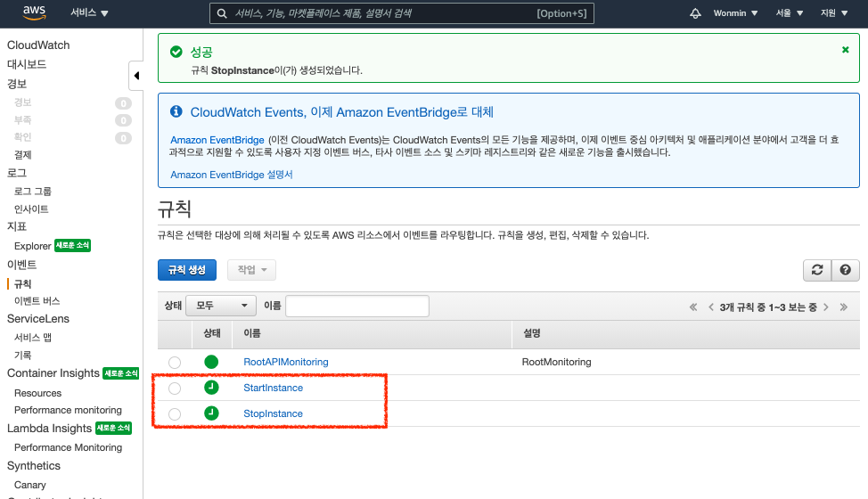Open the Wonmin account dropdown
This screenshot has width=868, height=499.
tap(735, 13)
